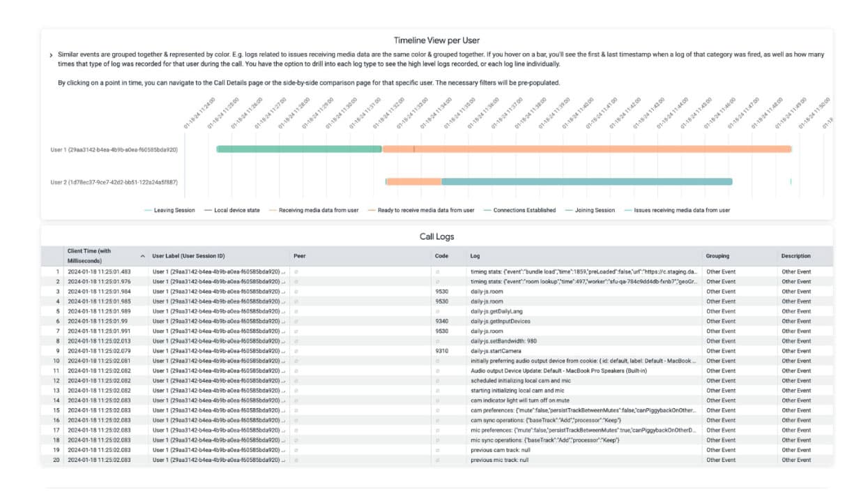Click the Peer column header
Viewport: 868px width, 494px height.
pos(299,256)
